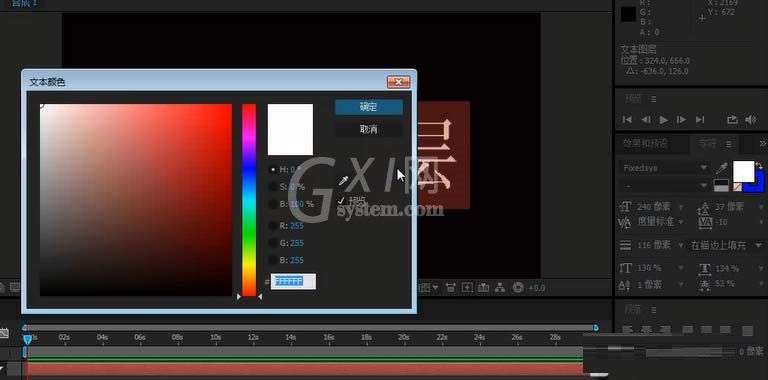
Task: Toggle the 预览 preview checkbox
Action: tap(341, 200)
